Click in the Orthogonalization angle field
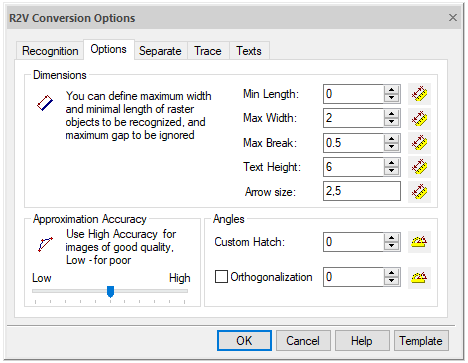This screenshot has height=363, width=468. point(353,277)
